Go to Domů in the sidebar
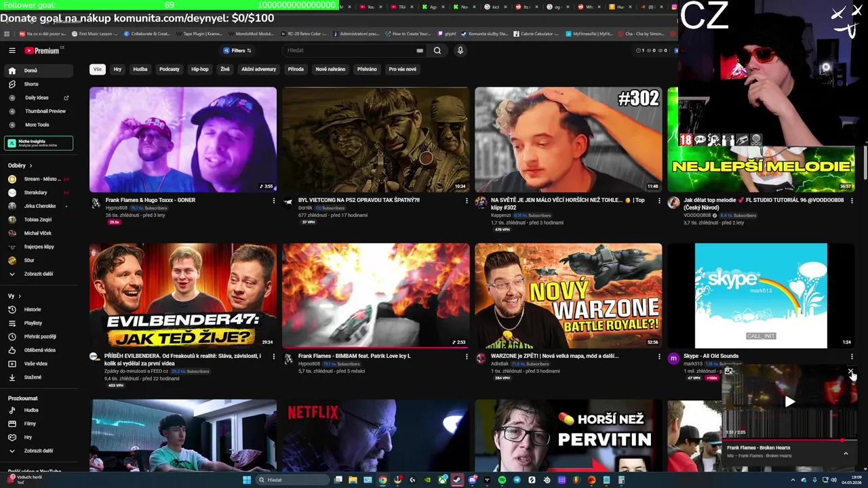 38,70
